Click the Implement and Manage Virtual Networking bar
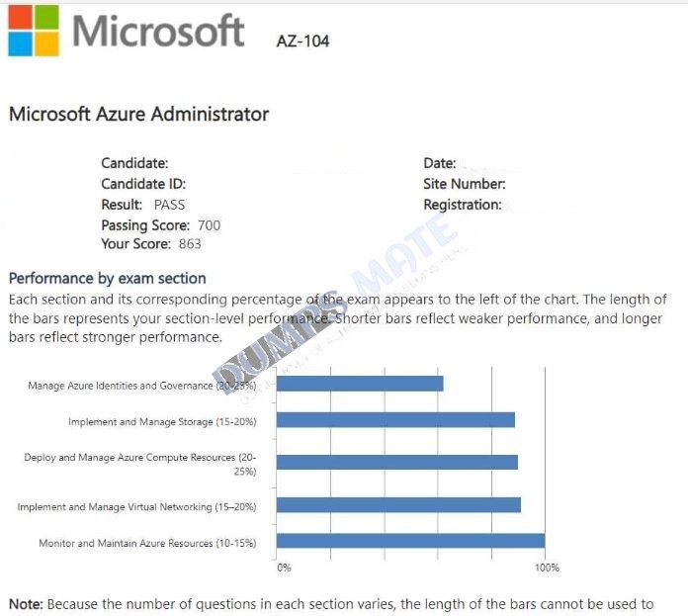Viewport: 688px width, 616px height. 398,505
